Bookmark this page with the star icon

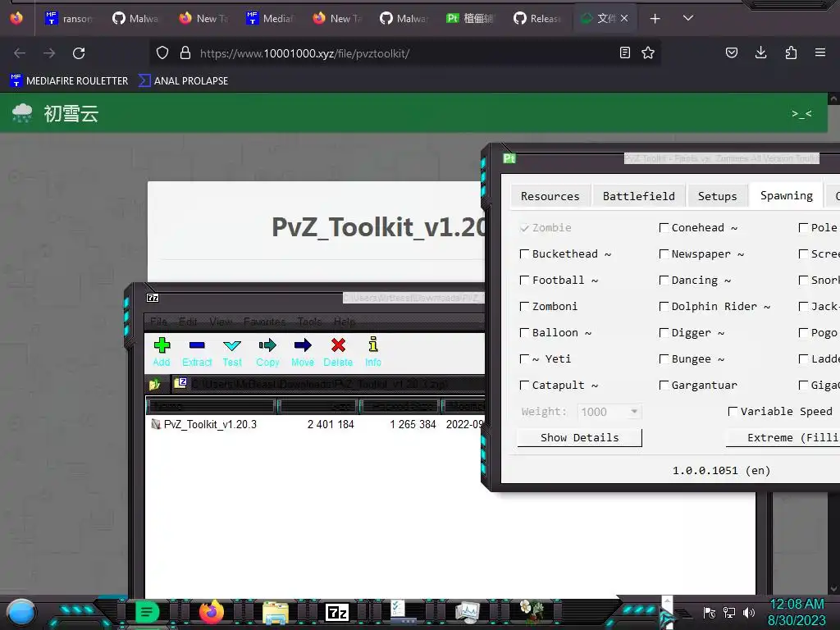point(648,53)
